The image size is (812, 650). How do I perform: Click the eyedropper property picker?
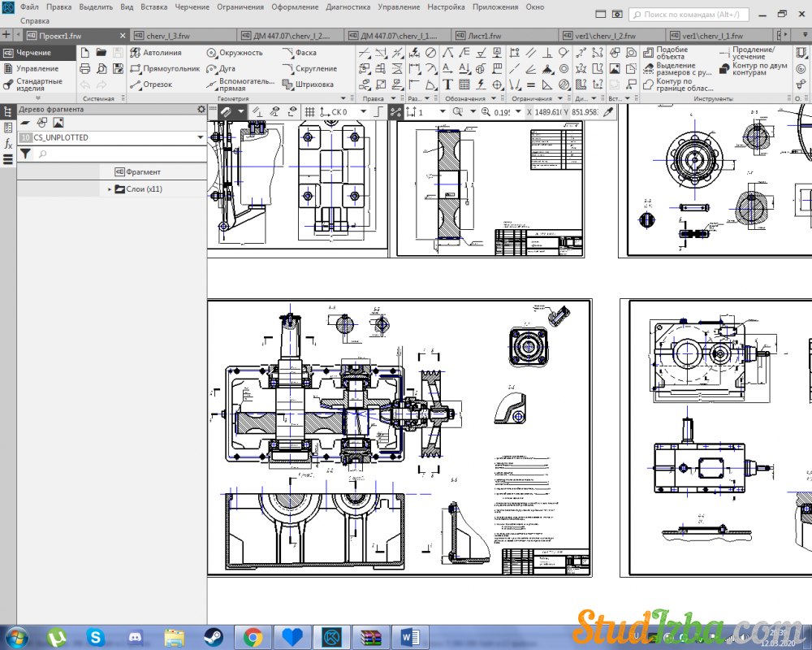point(607,112)
